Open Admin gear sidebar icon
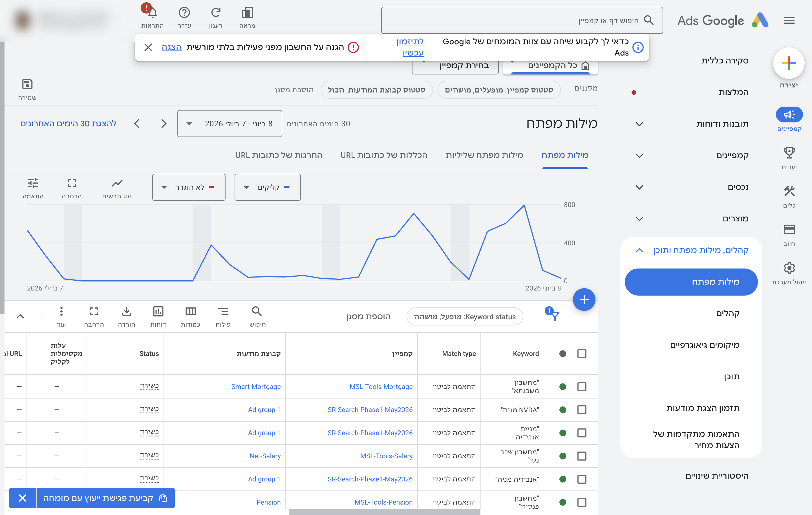This screenshot has width=812, height=515. pyautogui.click(x=789, y=268)
